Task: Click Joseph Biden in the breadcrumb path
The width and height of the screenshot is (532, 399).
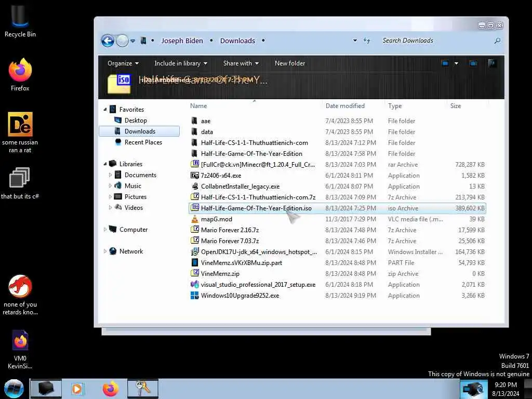Action: [182, 41]
